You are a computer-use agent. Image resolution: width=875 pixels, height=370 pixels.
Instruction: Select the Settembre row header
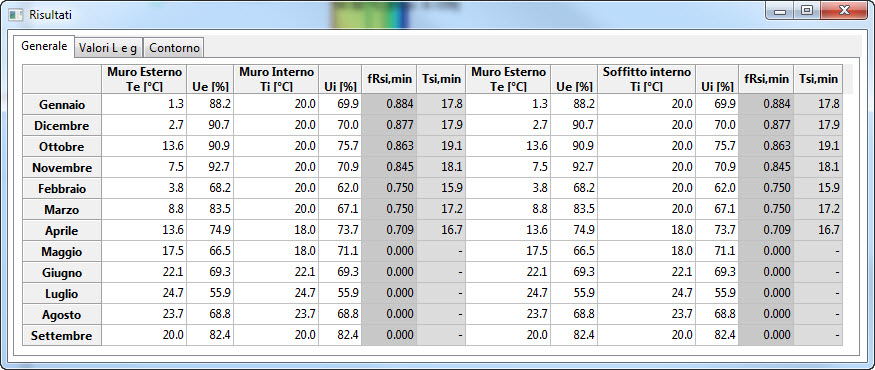(x=62, y=336)
